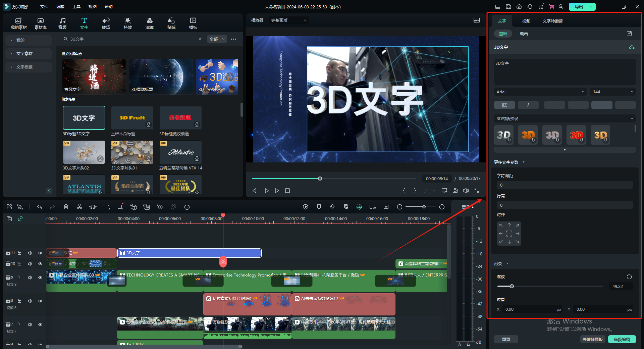Take a snapshot with the camera icon
644x349 pixels.
coord(455,191)
